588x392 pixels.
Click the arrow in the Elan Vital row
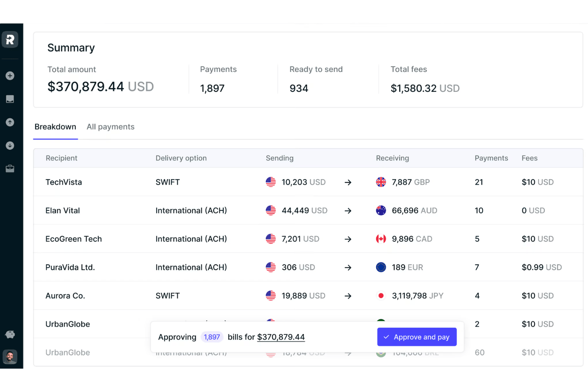pyautogui.click(x=348, y=210)
